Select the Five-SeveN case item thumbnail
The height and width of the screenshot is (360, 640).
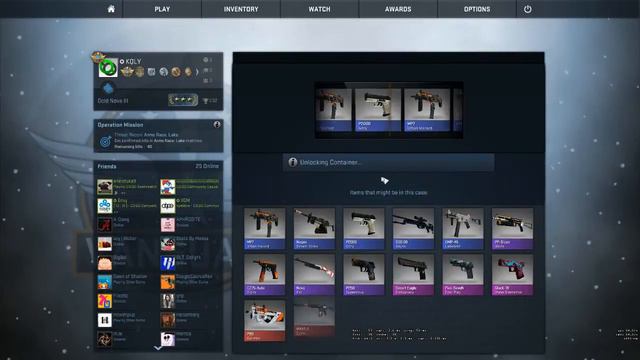tap(463, 275)
